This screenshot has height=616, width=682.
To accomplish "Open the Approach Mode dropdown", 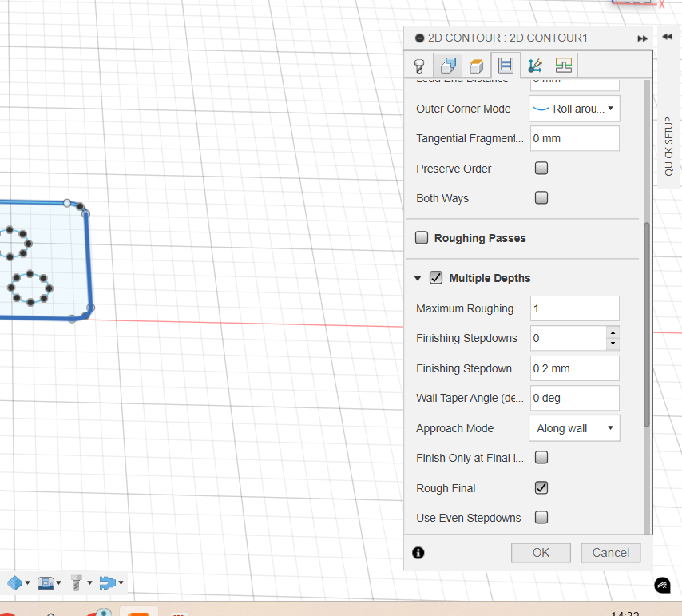I will (574, 428).
